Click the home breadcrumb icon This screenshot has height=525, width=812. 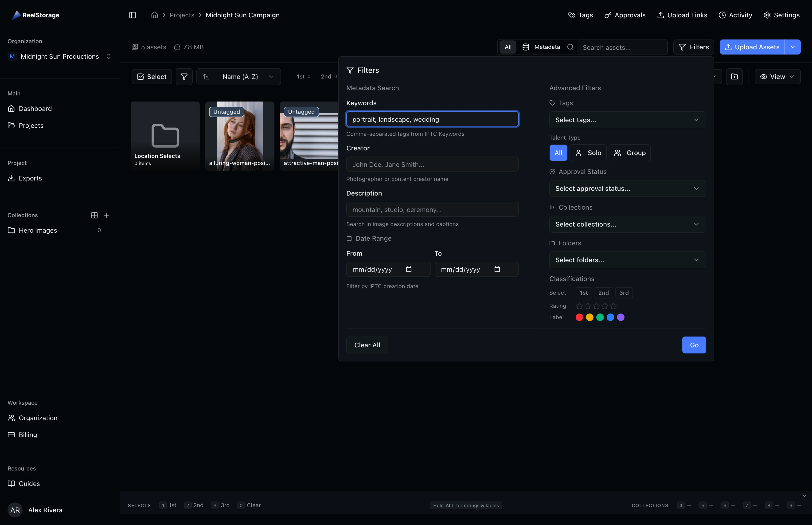click(x=154, y=15)
